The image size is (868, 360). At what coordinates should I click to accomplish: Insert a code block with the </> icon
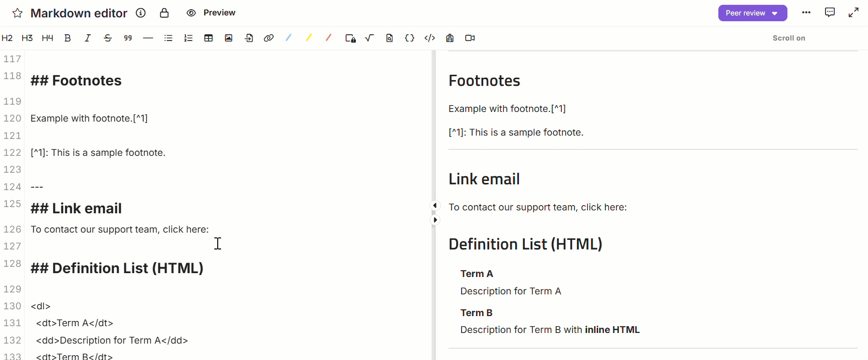[x=430, y=38]
